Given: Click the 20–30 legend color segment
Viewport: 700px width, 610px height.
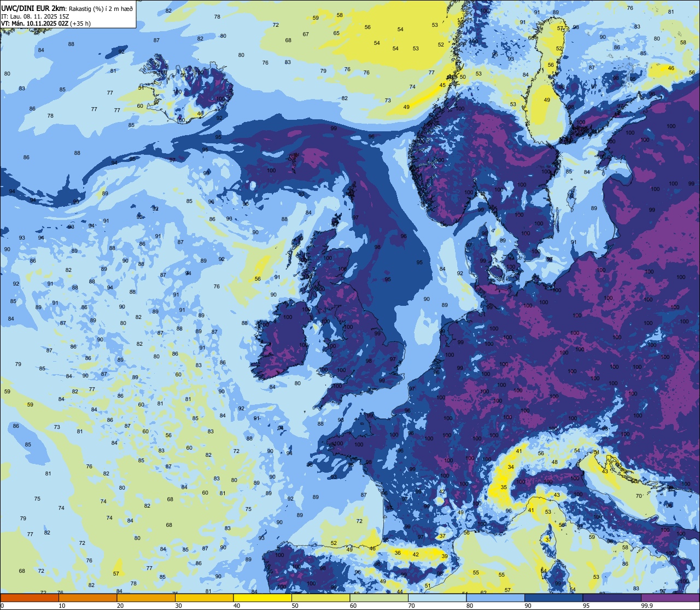Looking at the screenshot, I should [145, 598].
